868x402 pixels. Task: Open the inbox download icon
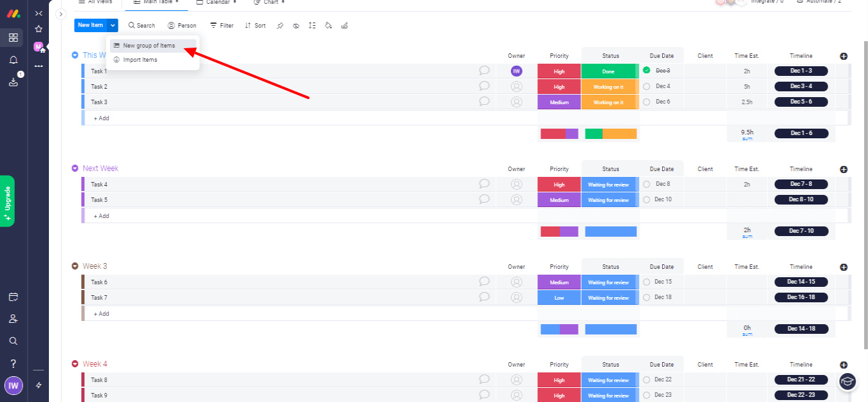pyautogui.click(x=13, y=82)
